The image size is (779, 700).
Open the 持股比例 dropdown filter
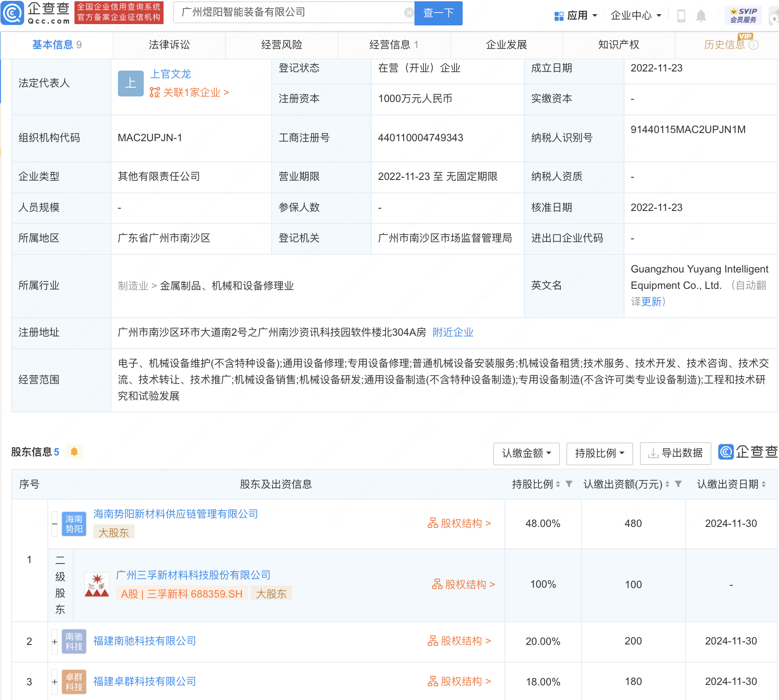tap(600, 453)
